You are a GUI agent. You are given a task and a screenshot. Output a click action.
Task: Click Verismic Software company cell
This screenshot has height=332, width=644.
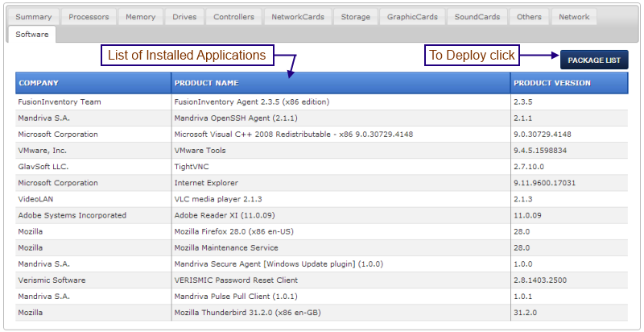point(93,280)
